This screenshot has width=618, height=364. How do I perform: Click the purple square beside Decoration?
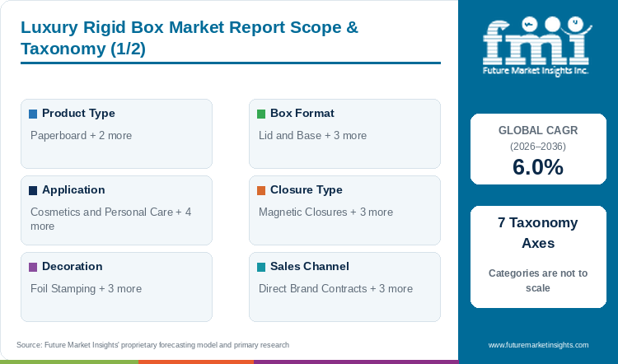(x=33, y=267)
